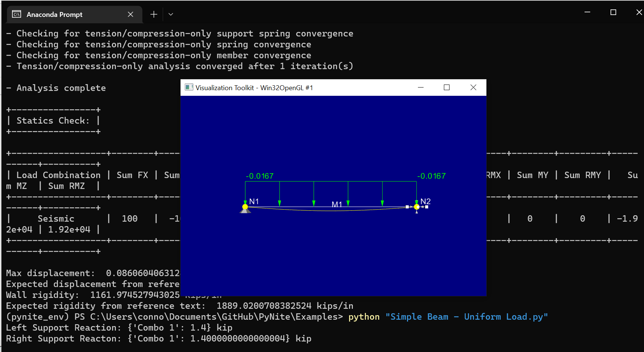Click the right -0.0167 load magnitude label
644x352 pixels.
[431, 175]
